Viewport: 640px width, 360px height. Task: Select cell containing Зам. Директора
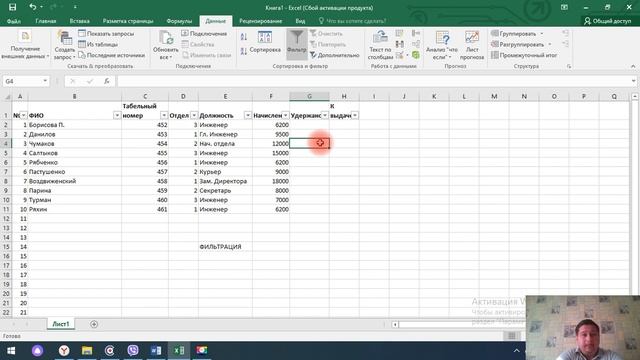point(225,181)
